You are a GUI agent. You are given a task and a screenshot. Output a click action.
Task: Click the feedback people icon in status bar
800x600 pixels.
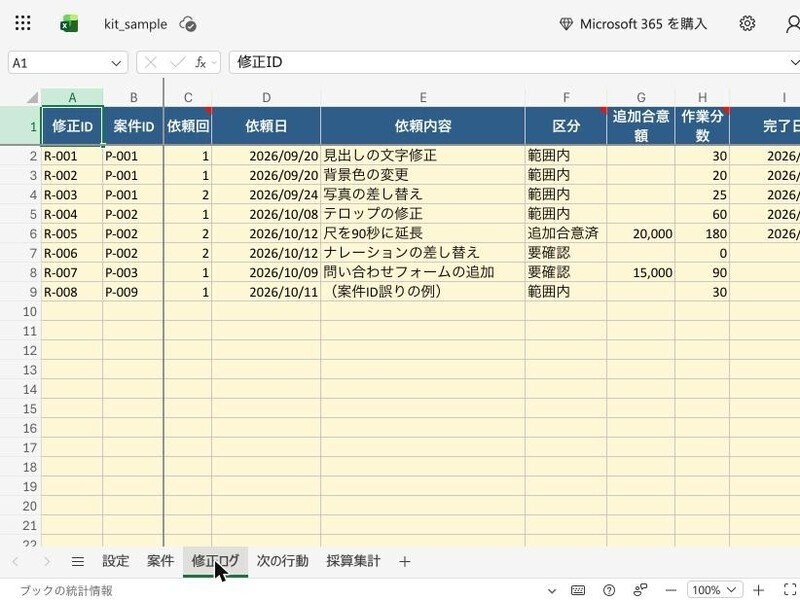[640, 590]
